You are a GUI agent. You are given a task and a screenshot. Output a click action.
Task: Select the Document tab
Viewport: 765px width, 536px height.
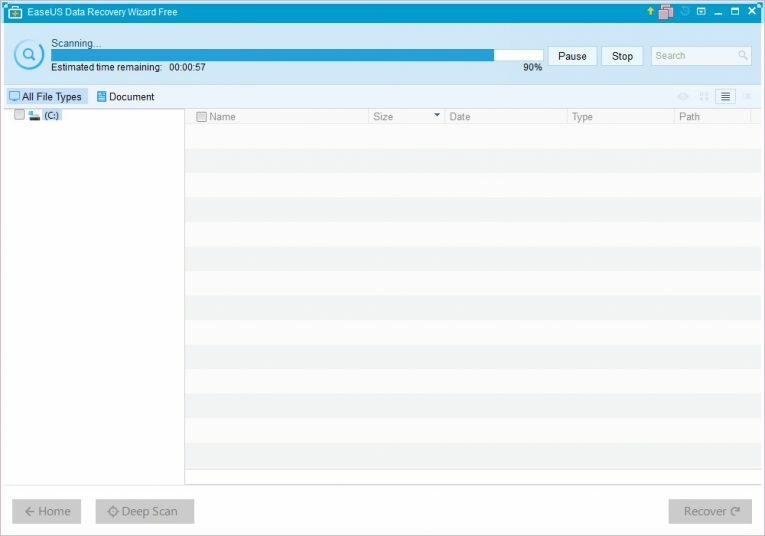pyautogui.click(x=126, y=97)
